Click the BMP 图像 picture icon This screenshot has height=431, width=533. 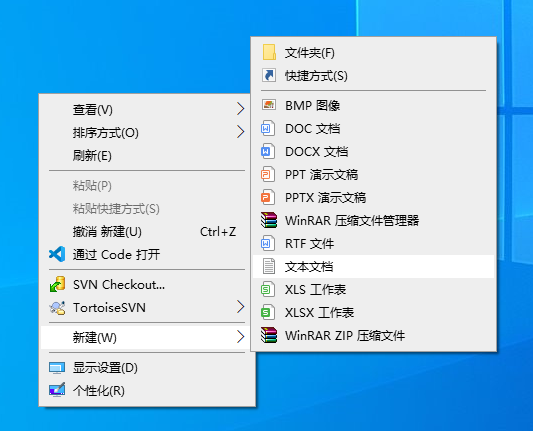tap(269, 105)
